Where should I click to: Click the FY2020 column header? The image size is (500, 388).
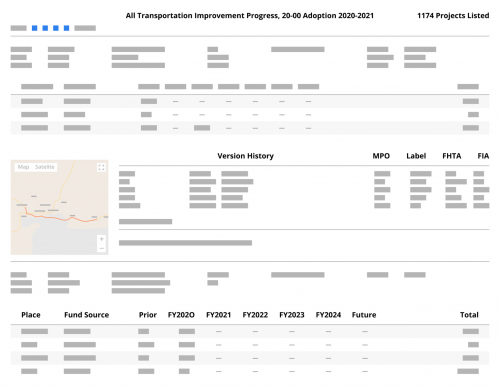181,315
